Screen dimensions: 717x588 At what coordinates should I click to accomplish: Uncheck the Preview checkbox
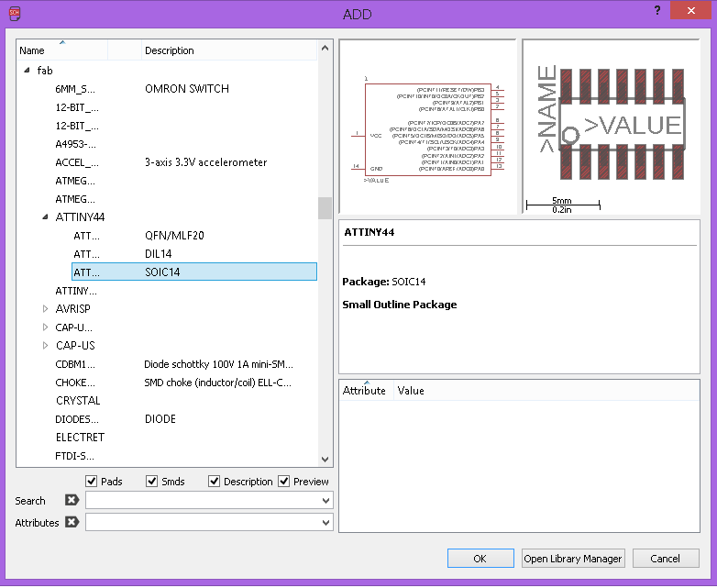284,481
